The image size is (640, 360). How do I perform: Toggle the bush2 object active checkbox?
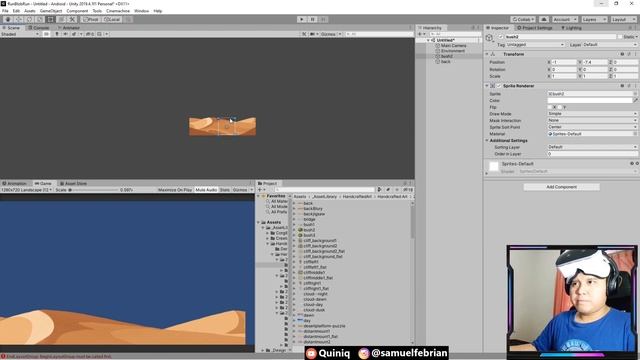(x=501, y=37)
